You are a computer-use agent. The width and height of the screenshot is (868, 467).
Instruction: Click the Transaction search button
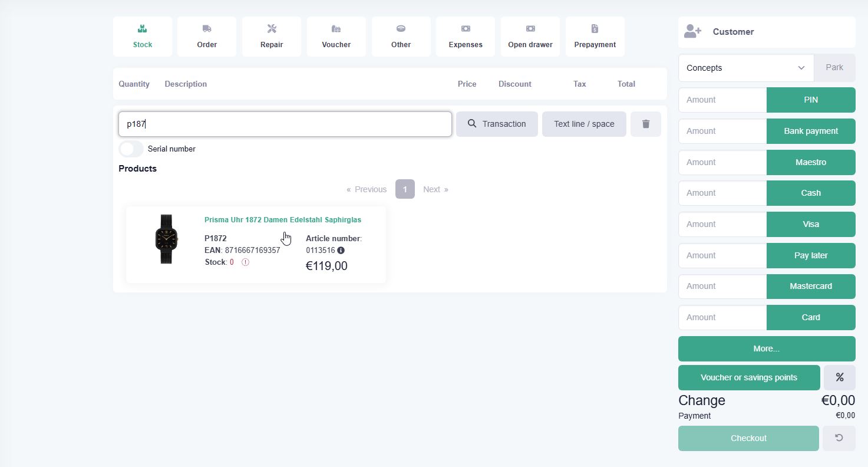click(497, 124)
